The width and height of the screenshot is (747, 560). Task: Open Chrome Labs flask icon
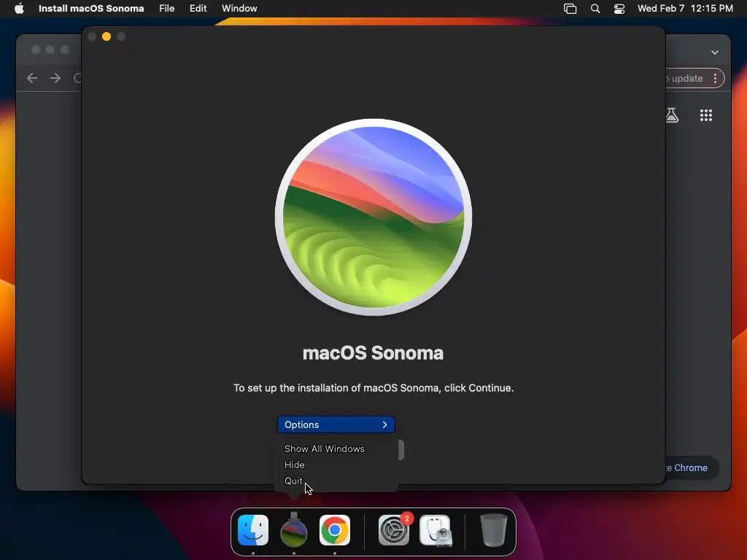click(672, 115)
